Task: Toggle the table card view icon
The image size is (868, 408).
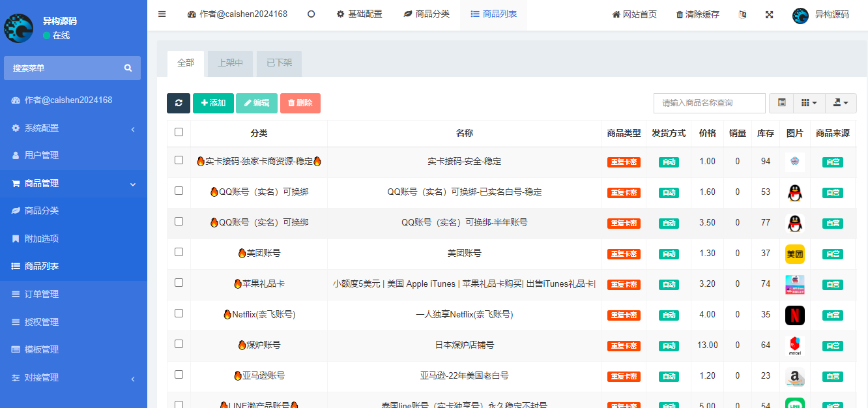Action: tap(781, 103)
